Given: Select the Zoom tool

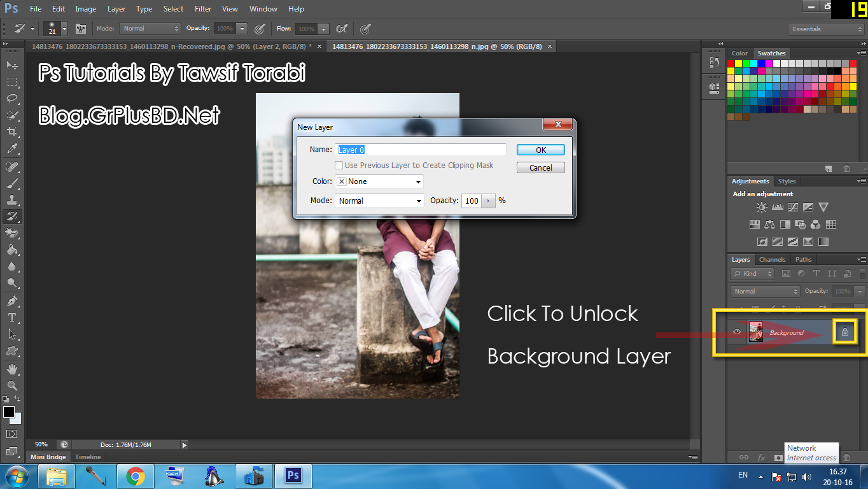Looking at the screenshot, I should [11, 386].
